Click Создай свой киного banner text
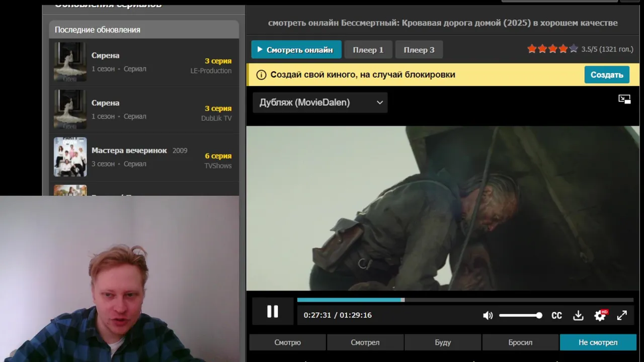Screen dimensions: 644x362 coord(363,74)
